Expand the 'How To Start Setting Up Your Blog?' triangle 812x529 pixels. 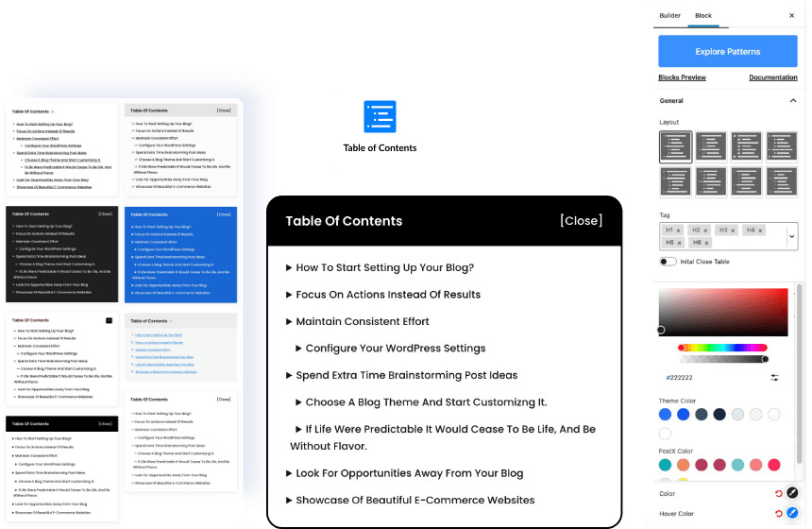click(x=289, y=268)
